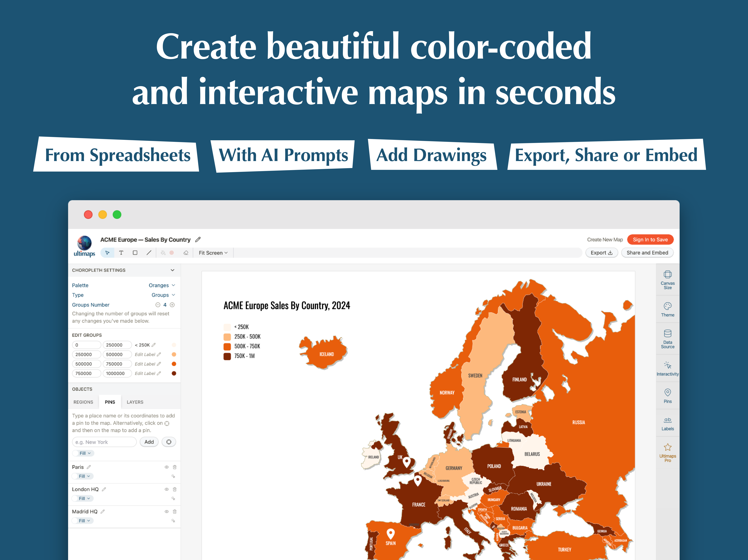
Task: Select the rectangle shape tool
Action: (x=135, y=253)
